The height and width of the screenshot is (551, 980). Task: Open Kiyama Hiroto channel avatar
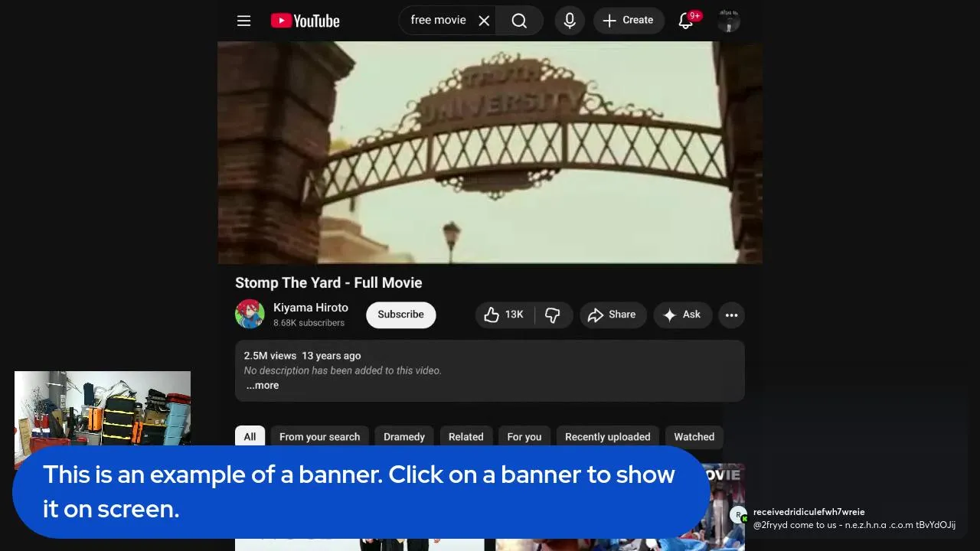click(250, 315)
